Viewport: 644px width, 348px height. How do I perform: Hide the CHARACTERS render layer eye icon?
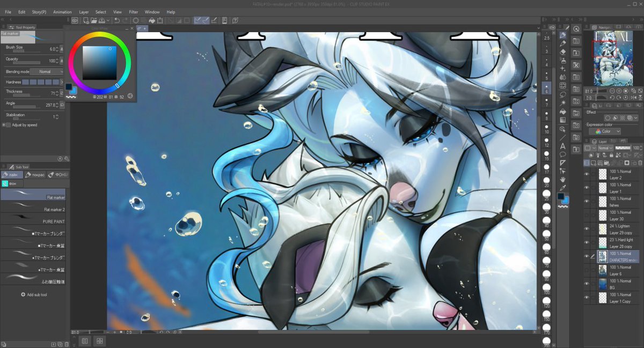pos(586,256)
